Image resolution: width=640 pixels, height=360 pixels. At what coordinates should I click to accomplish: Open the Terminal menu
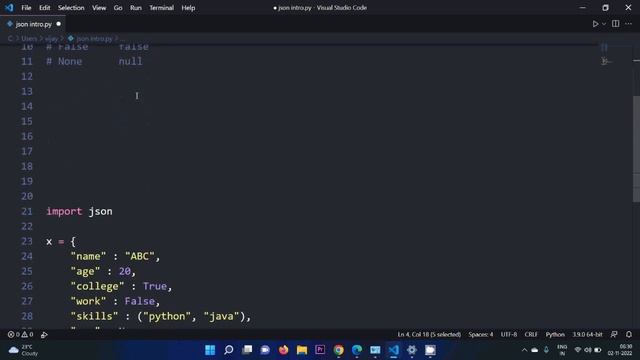(161, 8)
